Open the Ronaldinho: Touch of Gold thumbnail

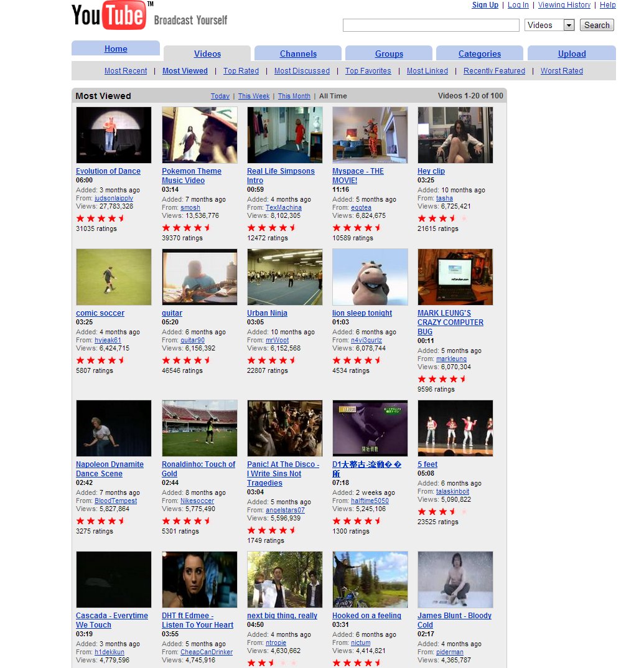coord(200,428)
